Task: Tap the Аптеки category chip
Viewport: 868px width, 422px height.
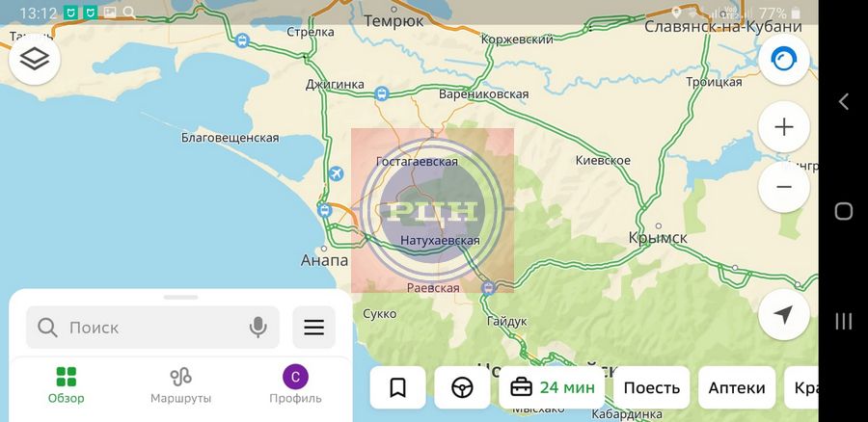Action: pos(737,387)
